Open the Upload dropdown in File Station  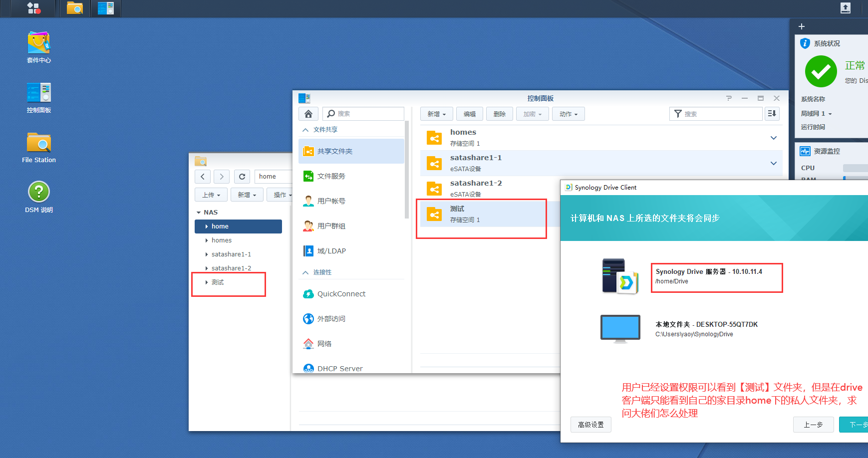[x=211, y=195]
